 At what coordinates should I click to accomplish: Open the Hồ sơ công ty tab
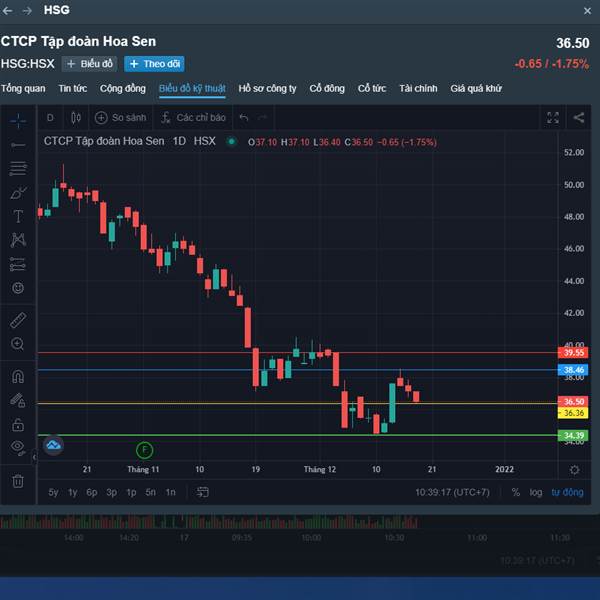267,88
